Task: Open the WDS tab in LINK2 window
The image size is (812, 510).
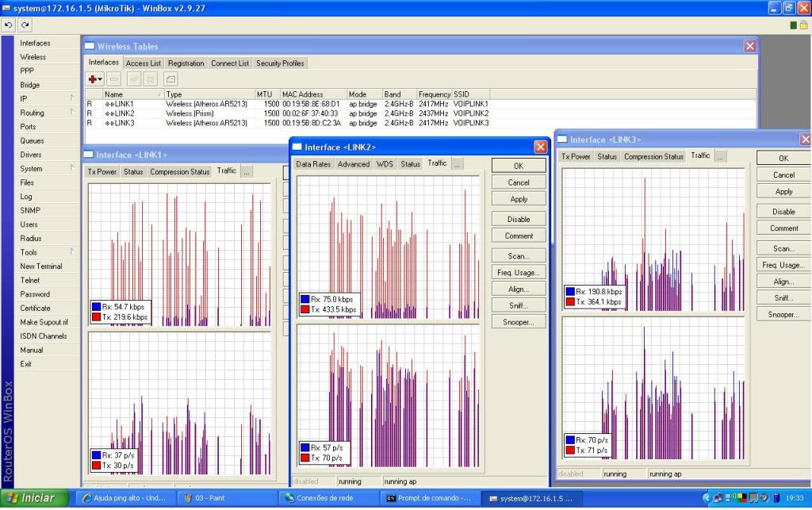Action: pos(385,164)
